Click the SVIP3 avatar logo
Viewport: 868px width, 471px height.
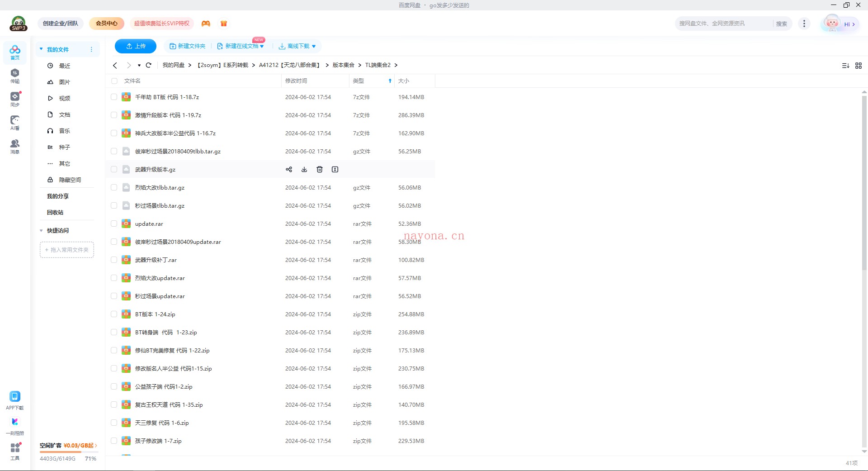tap(19, 24)
